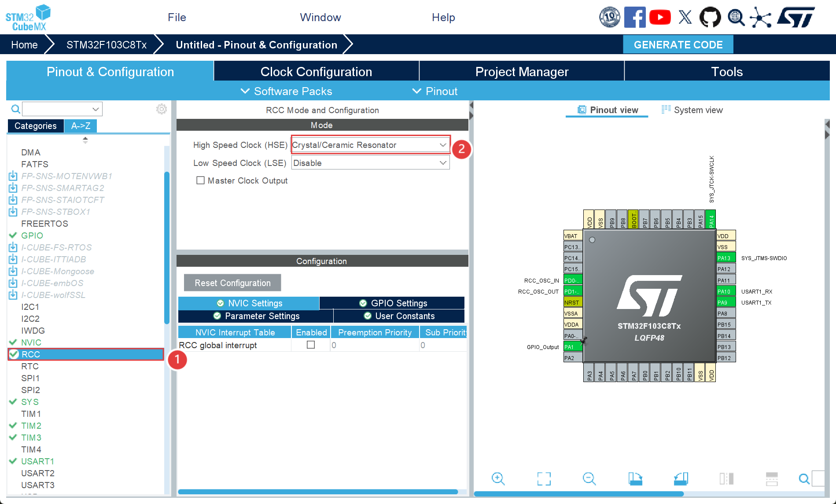Open the GitHub icon link
The height and width of the screenshot is (504, 836).
(710, 18)
